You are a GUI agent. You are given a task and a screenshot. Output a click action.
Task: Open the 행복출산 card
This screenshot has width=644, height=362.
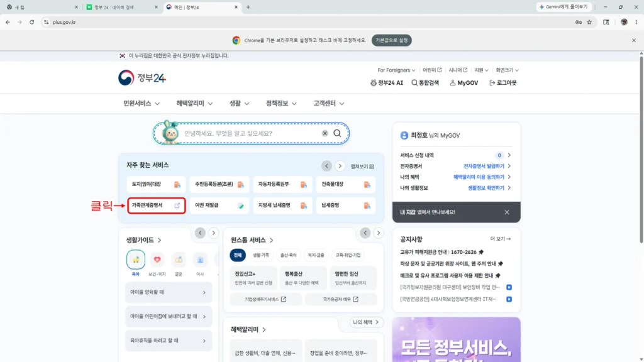pos(303,278)
